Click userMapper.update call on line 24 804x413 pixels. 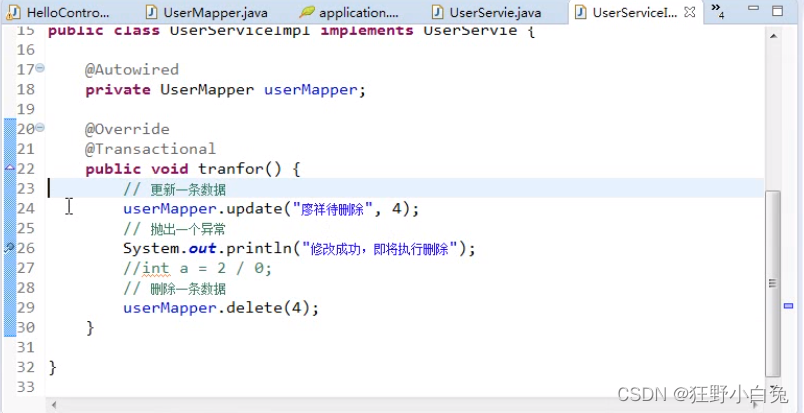click(x=271, y=209)
